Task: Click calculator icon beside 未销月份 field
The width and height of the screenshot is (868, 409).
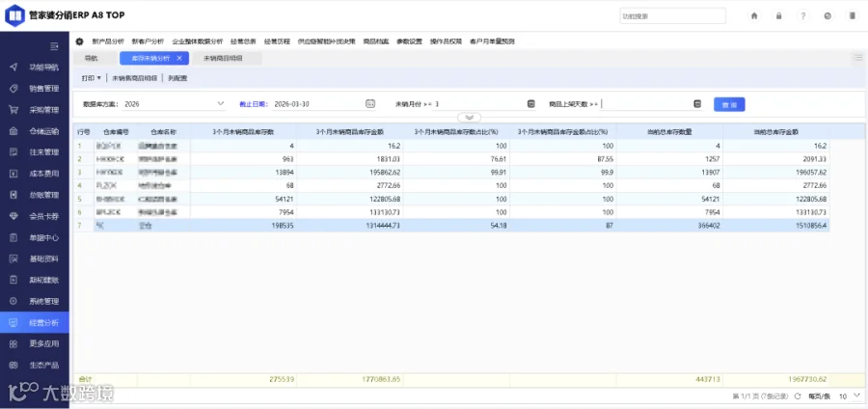Action: (x=530, y=103)
